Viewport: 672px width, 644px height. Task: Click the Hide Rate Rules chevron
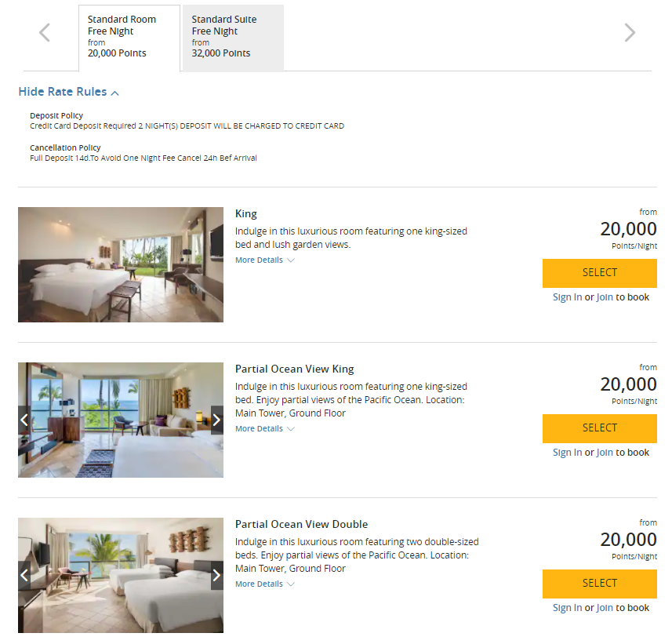[x=114, y=92]
